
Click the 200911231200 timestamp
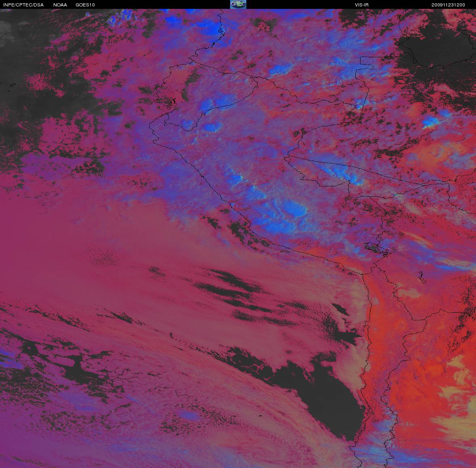click(448, 5)
